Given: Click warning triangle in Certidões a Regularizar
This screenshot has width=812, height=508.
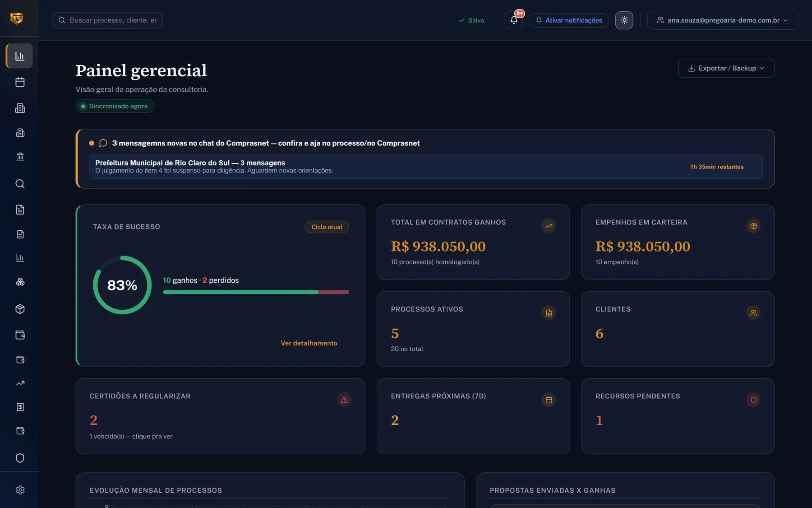Looking at the screenshot, I should pyautogui.click(x=344, y=400).
